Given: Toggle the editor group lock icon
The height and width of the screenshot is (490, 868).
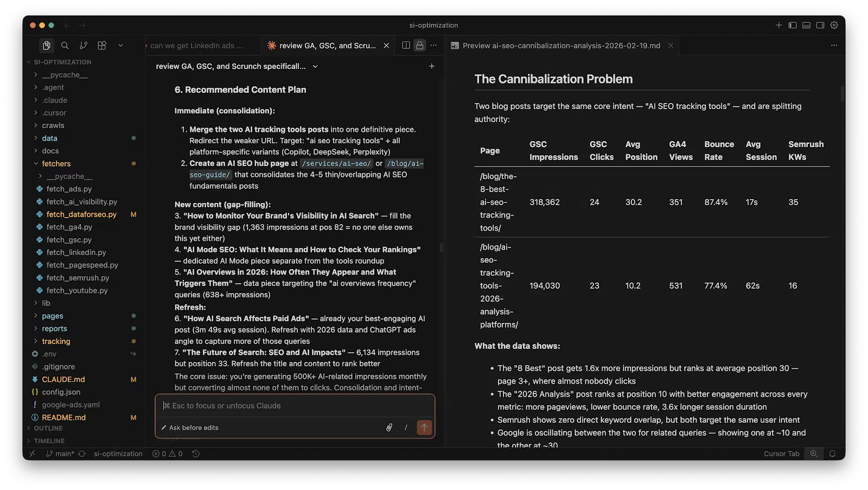Looking at the screenshot, I should coord(419,46).
